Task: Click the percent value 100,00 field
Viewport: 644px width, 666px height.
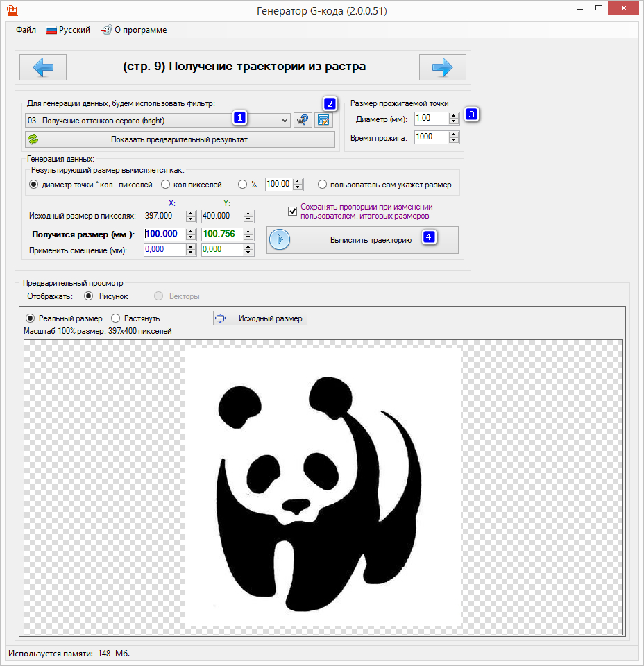Action: coord(279,185)
